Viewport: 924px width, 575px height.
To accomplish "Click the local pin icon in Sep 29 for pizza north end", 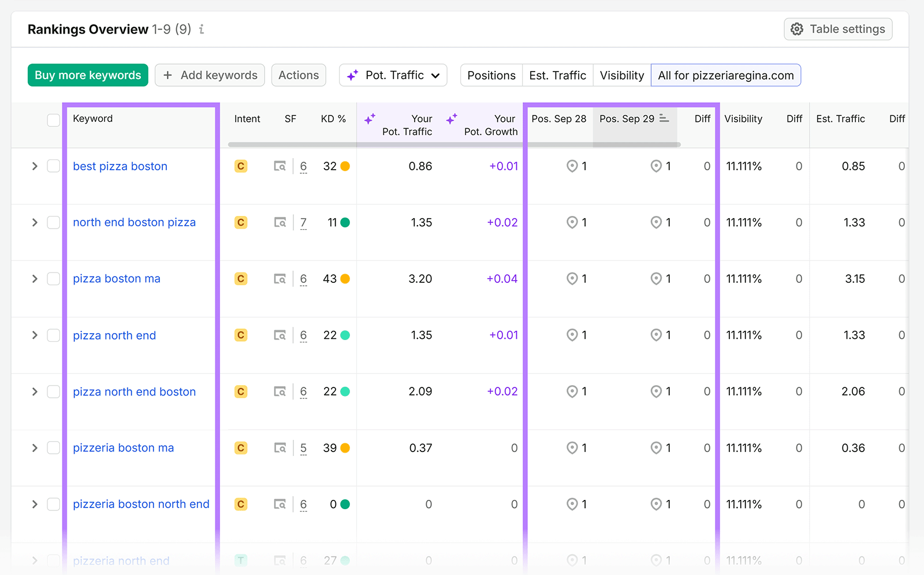I will pyautogui.click(x=656, y=335).
